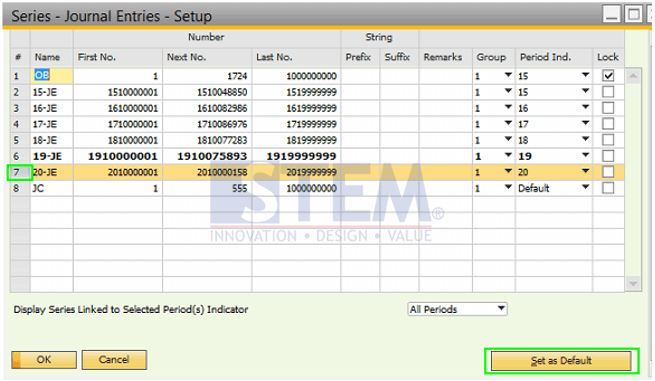655x381 pixels.
Task: Click the 19-JE name cell
Action: 52,156
